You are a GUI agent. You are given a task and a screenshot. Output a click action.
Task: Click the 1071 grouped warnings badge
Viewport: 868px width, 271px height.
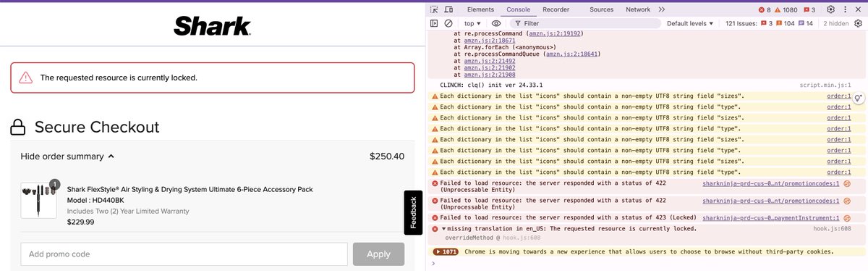[x=446, y=251]
